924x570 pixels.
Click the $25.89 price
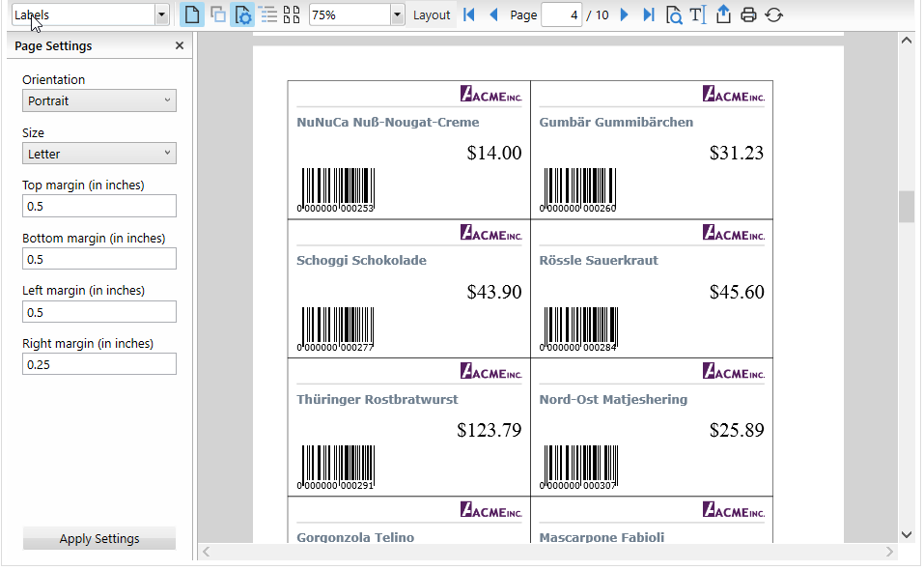click(x=736, y=430)
